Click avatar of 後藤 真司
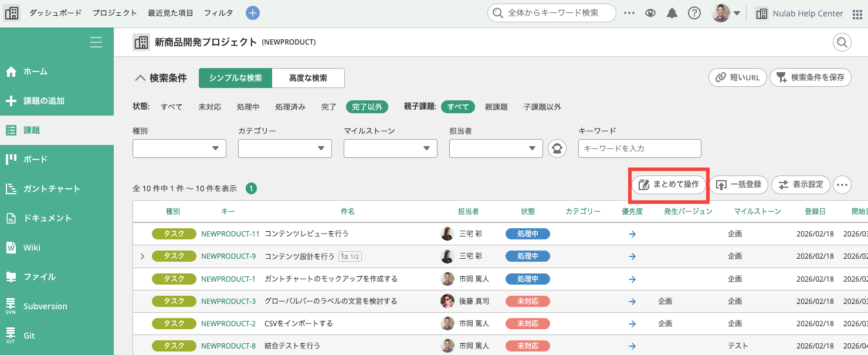This screenshot has height=355, width=868. (x=447, y=301)
